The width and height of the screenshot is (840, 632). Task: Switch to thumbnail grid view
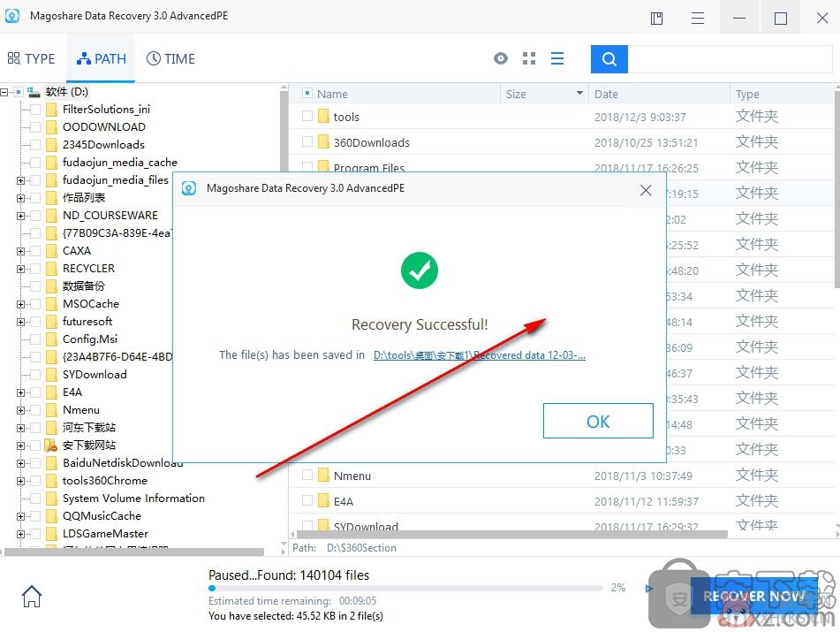click(x=529, y=58)
